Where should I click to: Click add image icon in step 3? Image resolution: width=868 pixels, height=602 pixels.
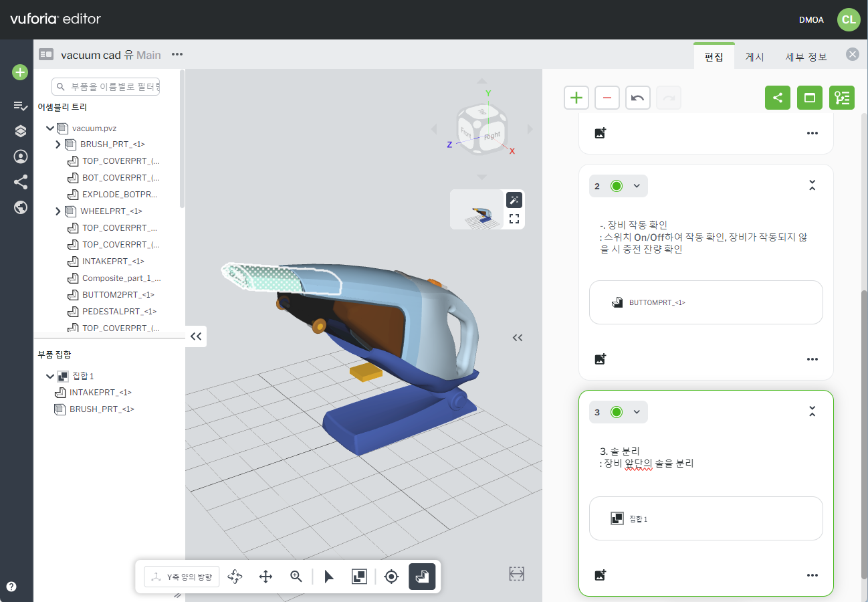(x=600, y=575)
